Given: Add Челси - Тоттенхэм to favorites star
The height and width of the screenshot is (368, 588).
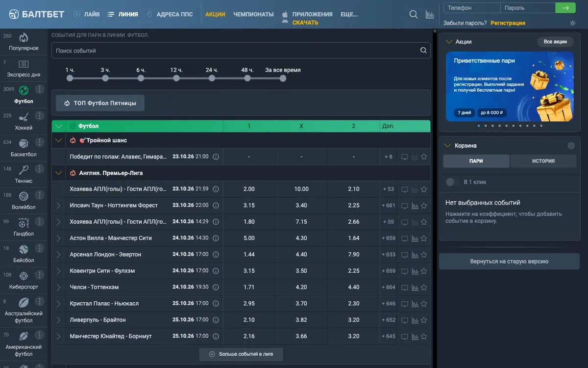Looking at the screenshot, I should (424, 287).
